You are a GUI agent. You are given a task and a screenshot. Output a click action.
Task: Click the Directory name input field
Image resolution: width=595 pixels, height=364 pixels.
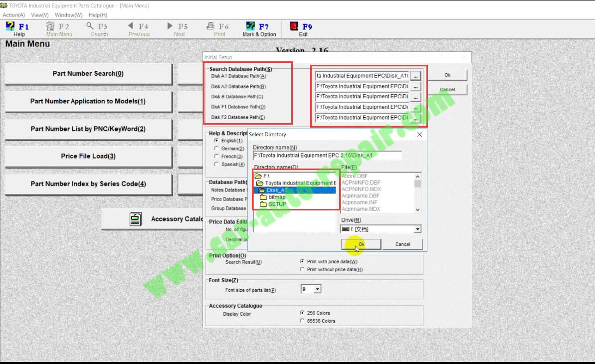click(327, 156)
